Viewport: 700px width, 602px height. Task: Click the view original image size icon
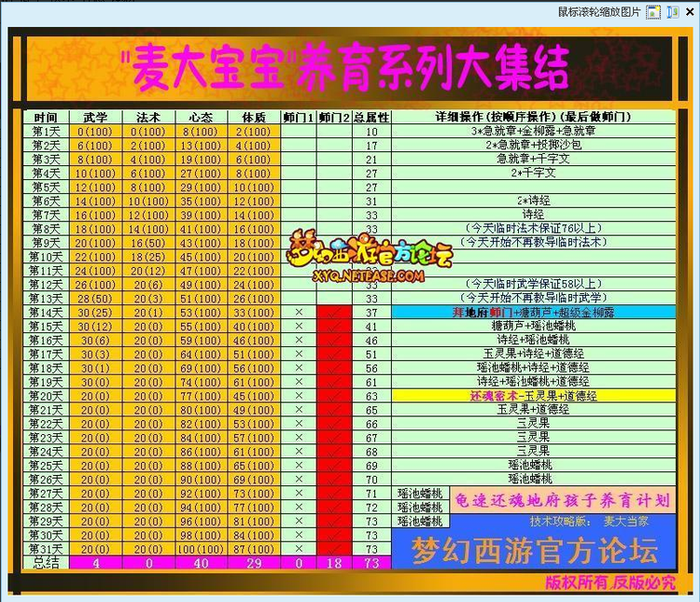tap(653, 12)
